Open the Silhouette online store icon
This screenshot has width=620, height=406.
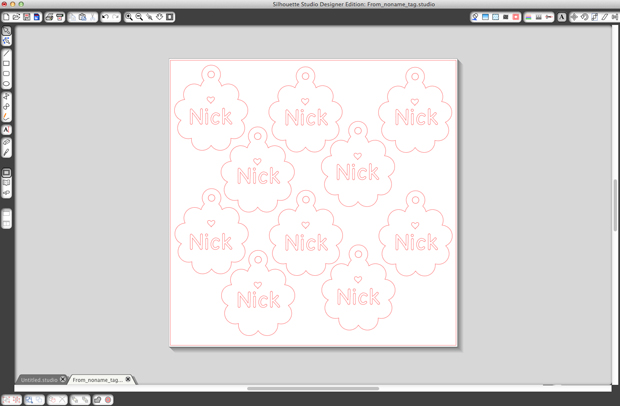coord(6,193)
